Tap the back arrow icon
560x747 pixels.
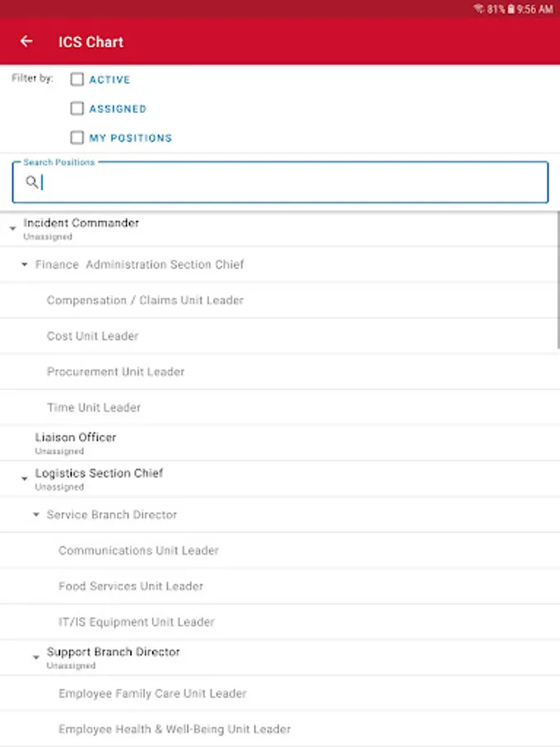point(27,41)
